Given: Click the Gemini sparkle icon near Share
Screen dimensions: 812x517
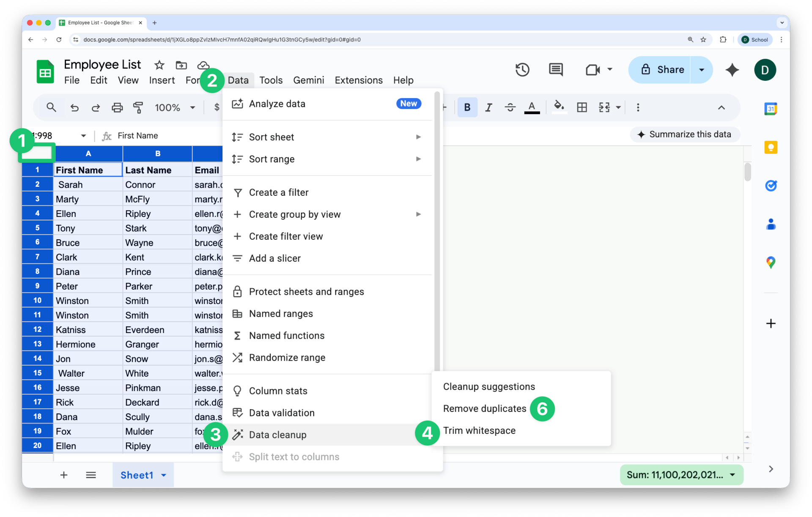Looking at the screenshot, I should pyautogui.click(x=732, y=70).
